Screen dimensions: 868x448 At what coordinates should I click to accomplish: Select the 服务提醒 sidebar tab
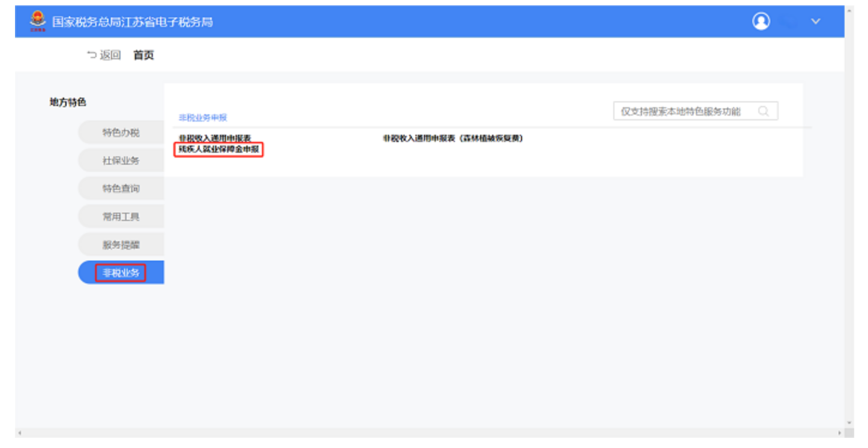[121, 245]
